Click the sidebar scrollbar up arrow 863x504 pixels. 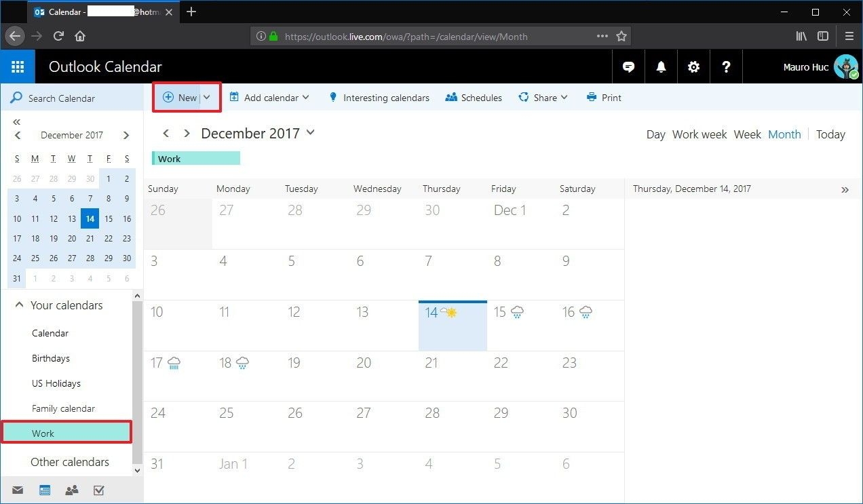pos(138,296)
